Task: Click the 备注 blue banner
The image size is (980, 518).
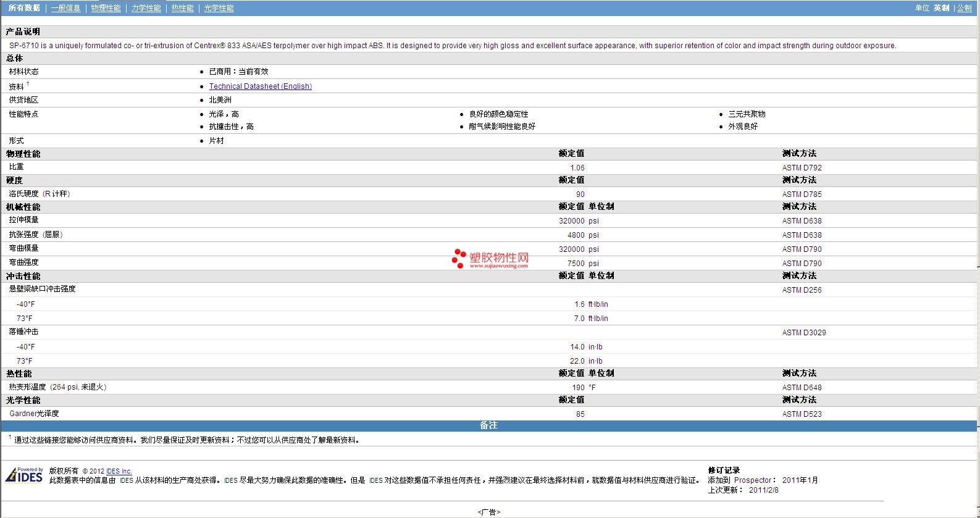Action: pyautogui.click(x=488, y=426)
